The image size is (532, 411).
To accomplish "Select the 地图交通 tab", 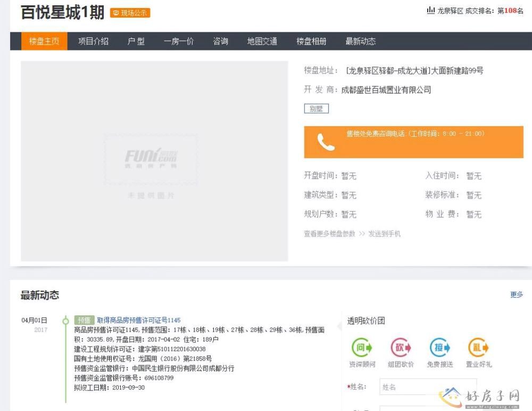I will tap(262, 42).
